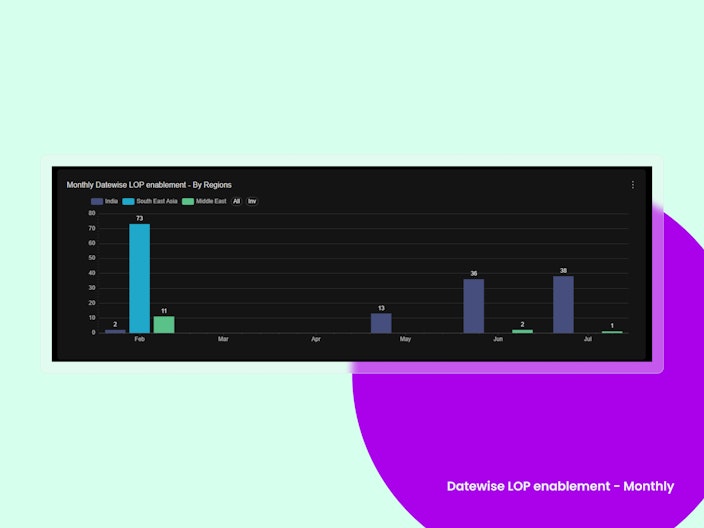The width and height of the screenshot is (704, 528).
Task: Select the India May bar labeled 13
Action: point(381,323)
